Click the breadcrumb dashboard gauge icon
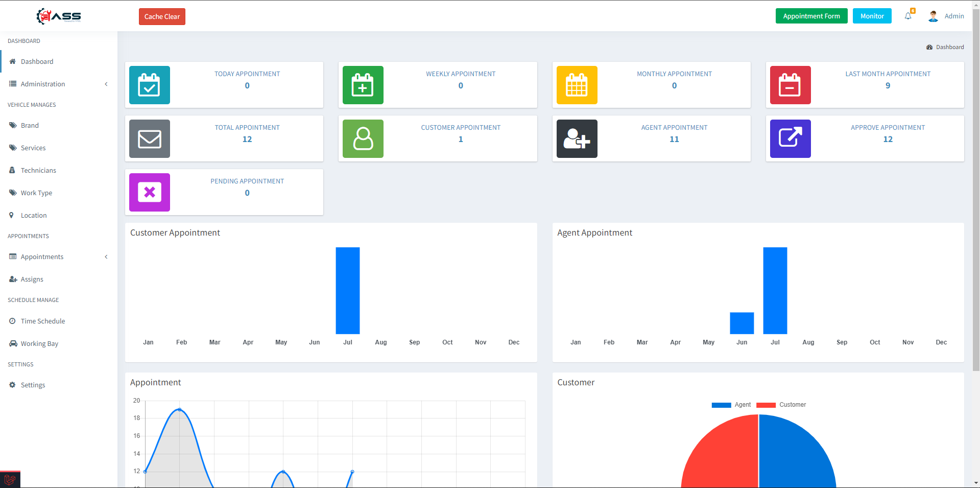The width and height of the screenshot is (980, 488). 929,47
